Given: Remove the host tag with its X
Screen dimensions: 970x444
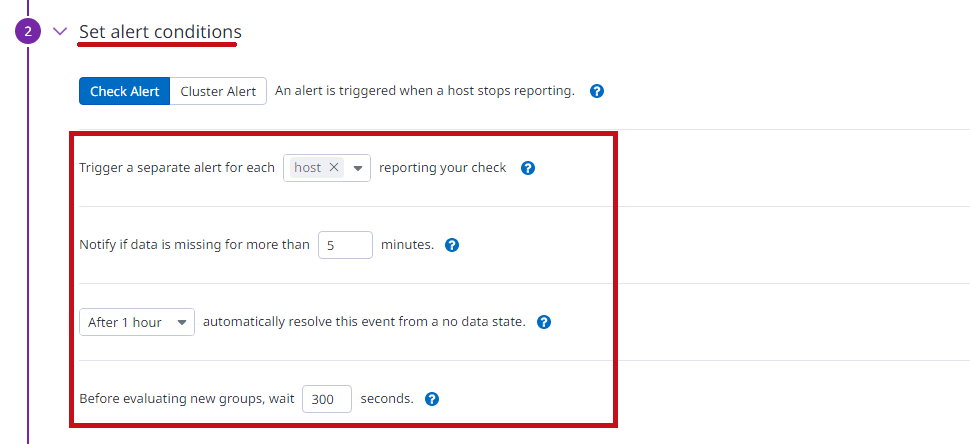Looking at the screenshot, I should click(333, 167).
